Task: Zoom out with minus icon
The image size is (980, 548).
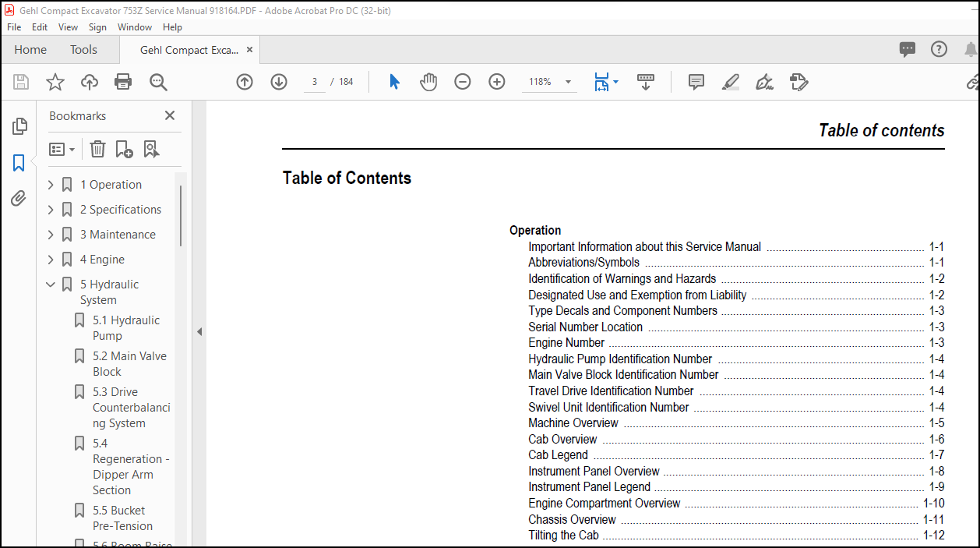Action: [x=463, y=82]
